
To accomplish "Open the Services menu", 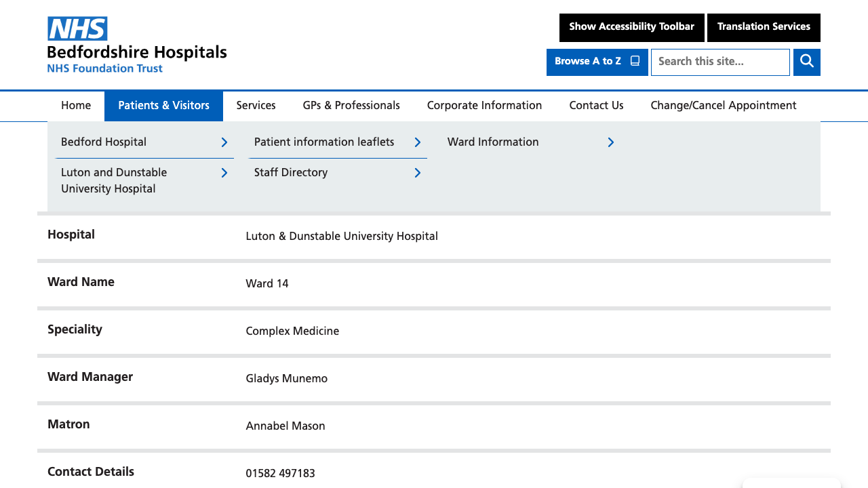I will (x=256, y=106).
